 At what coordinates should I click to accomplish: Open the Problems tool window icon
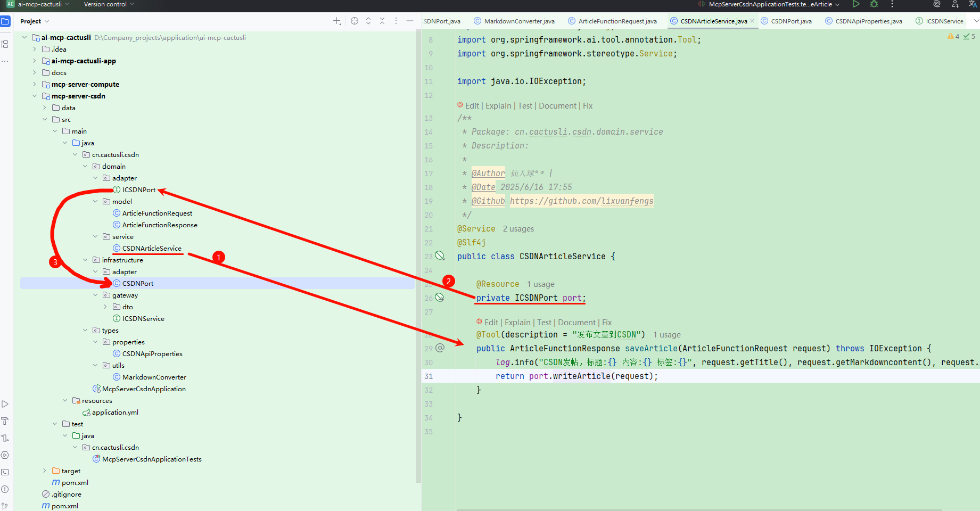click(x=5, y=489)
